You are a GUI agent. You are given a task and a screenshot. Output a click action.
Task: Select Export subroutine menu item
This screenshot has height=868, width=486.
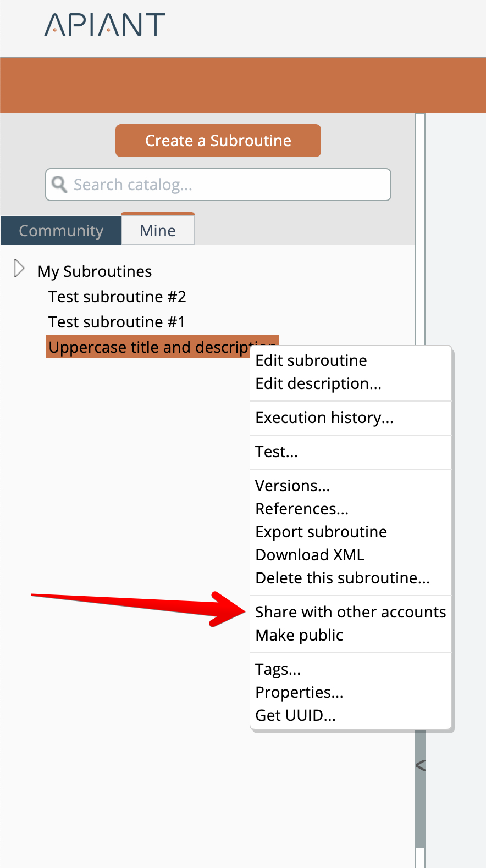coord(321,532)
